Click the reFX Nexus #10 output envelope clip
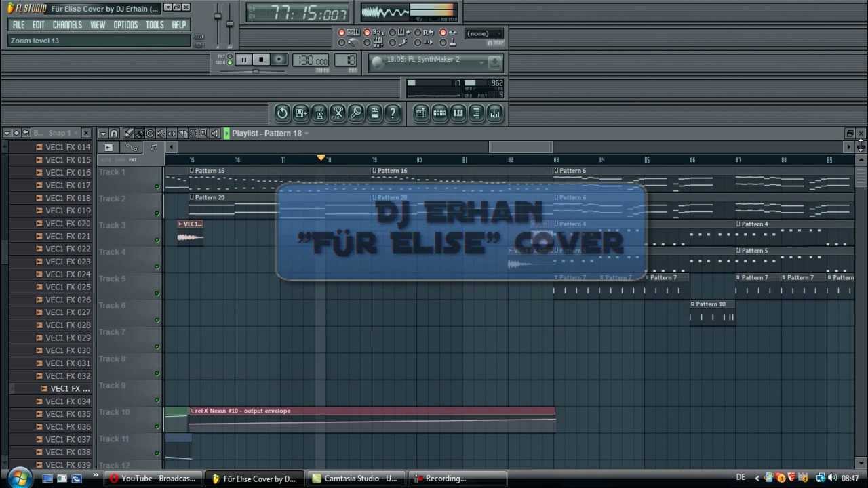This screenshot has width=868, height=488. pos(372,419)
